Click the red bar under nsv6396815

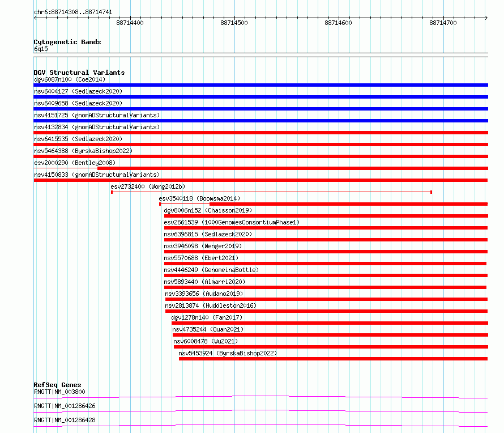(x=326, y=240)
